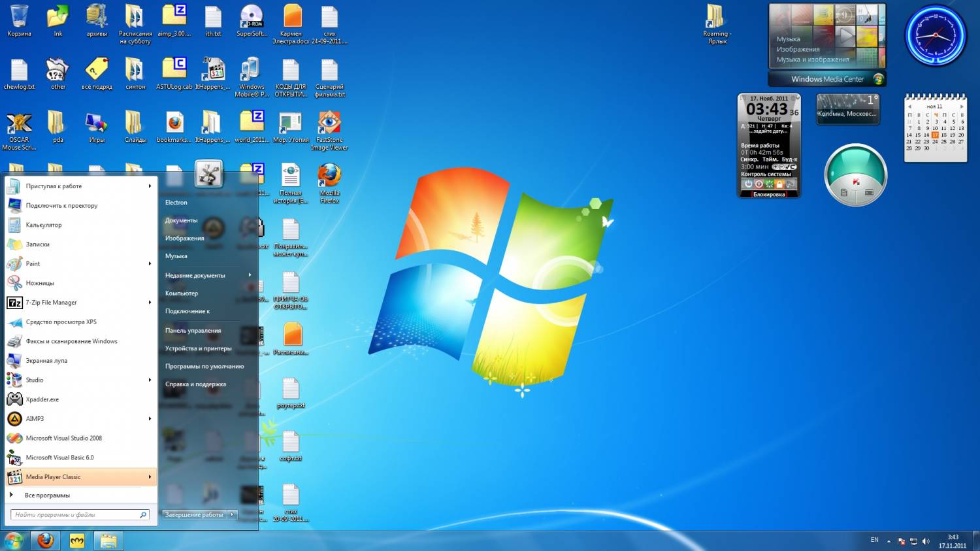
Task: Click the Коломна weather gadget
Action: pyautogui.click(x=847, y=109)
